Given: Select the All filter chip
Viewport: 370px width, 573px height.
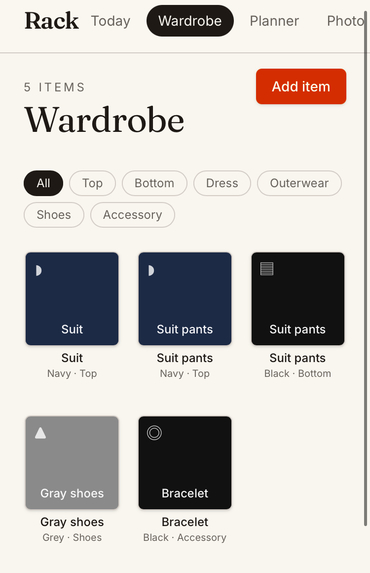Looking at the screenshot, I should point(43,183).
